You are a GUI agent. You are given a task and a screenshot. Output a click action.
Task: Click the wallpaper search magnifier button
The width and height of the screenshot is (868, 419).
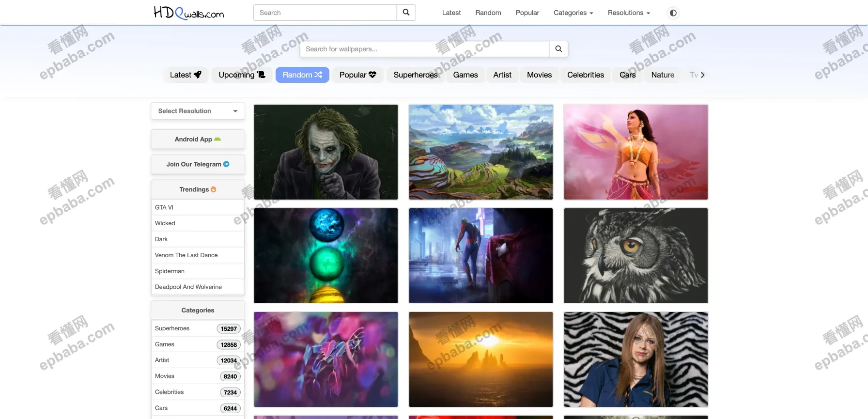click(558, 49)
